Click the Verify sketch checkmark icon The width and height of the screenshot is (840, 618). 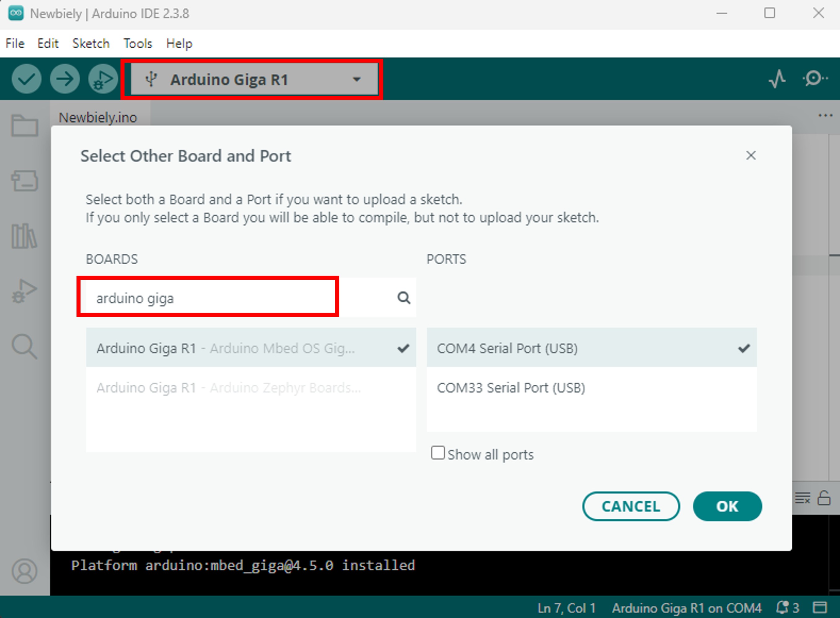(x=26, y=79)
